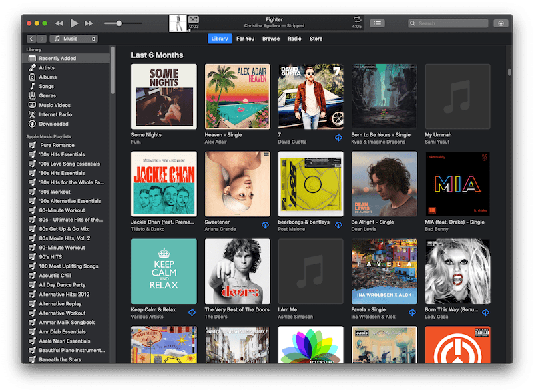Viewport: 534px width, 392px height.
Task: Open the Browse tab
Action: [x=271, y=39]
